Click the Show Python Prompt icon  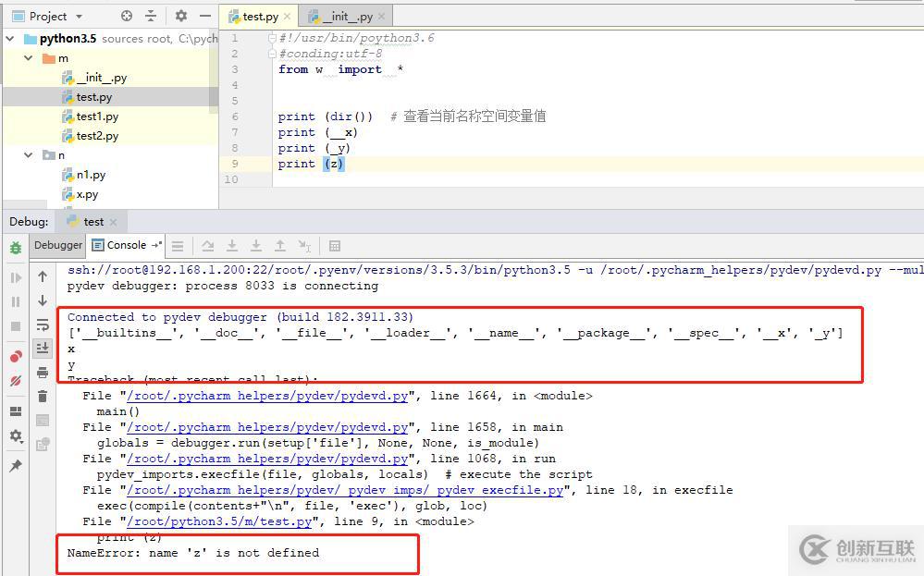tap(43, 420)
